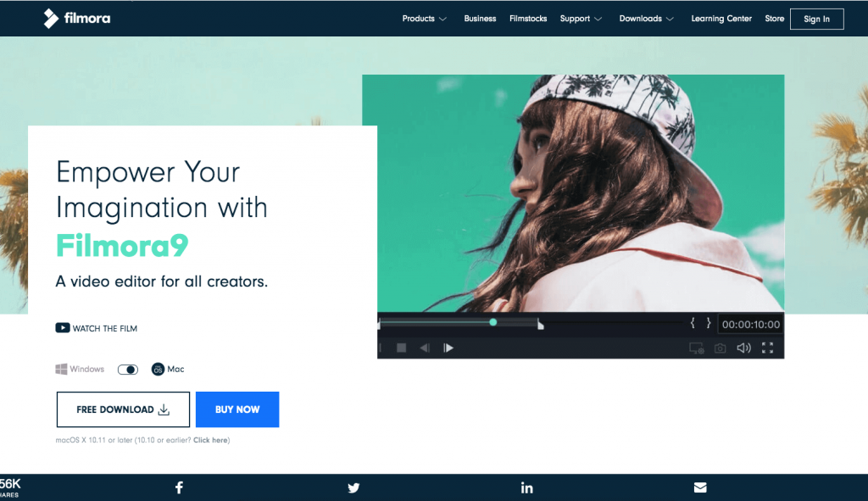Click the play forward button
The width and height of the screenshot is (868, 501).
pyautogui.click(x=448, y=348)
